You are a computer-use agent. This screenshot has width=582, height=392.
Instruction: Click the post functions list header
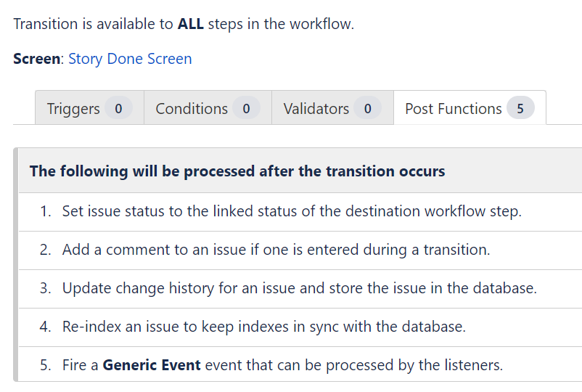(300, 171)
